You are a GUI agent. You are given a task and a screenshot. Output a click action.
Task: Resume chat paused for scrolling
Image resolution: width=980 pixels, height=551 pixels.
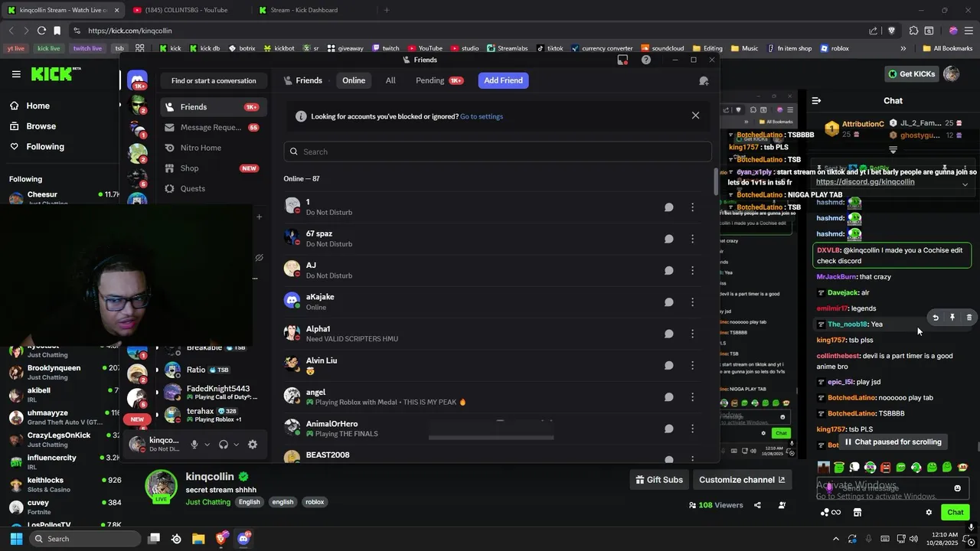893,442
